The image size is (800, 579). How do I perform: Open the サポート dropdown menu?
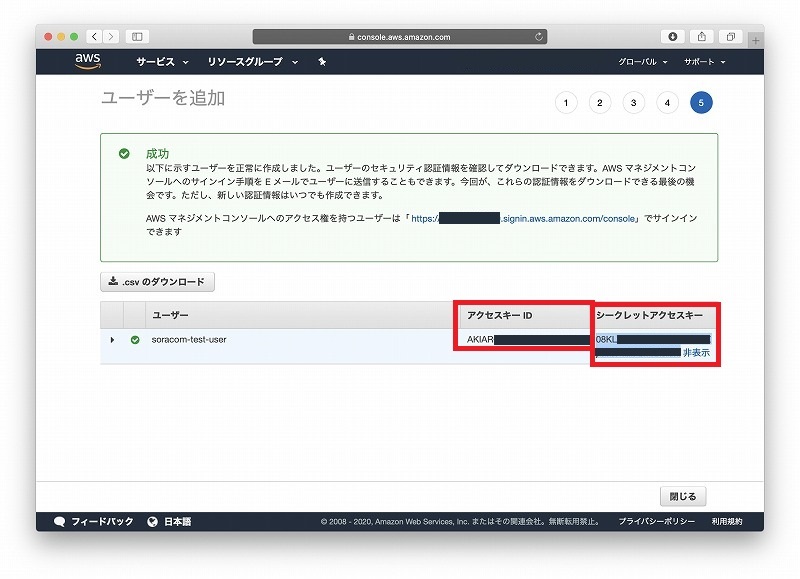(704, 62)
